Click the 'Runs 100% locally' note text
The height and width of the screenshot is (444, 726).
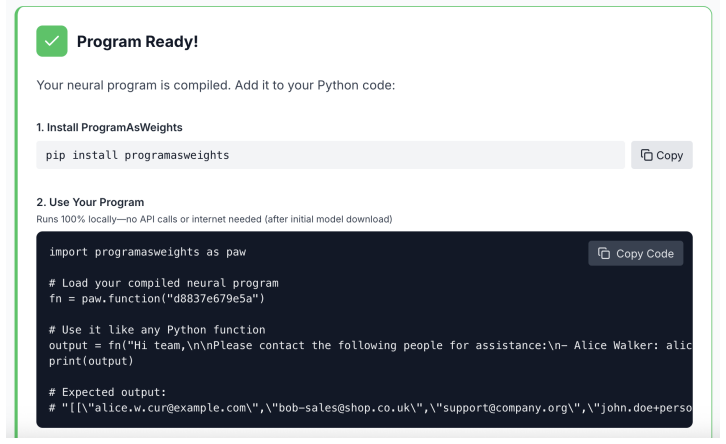tap(214, 219)
